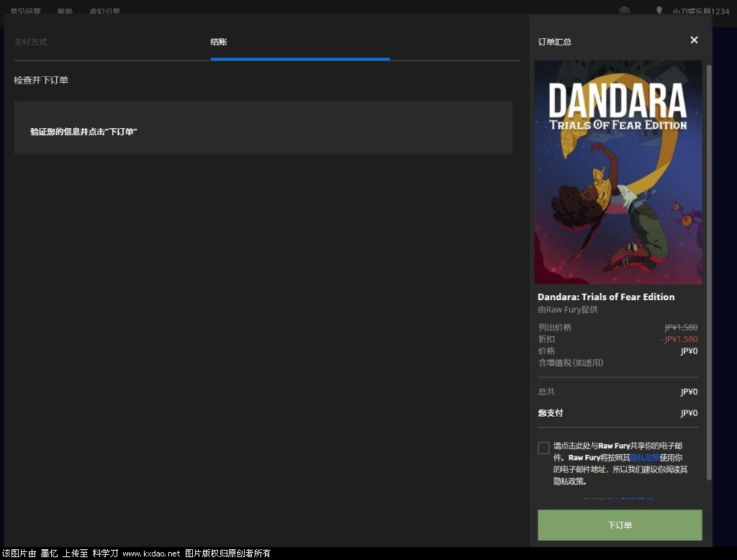
Task: Click the partially hidden blue link above 下订单
Action: (636, 498)
